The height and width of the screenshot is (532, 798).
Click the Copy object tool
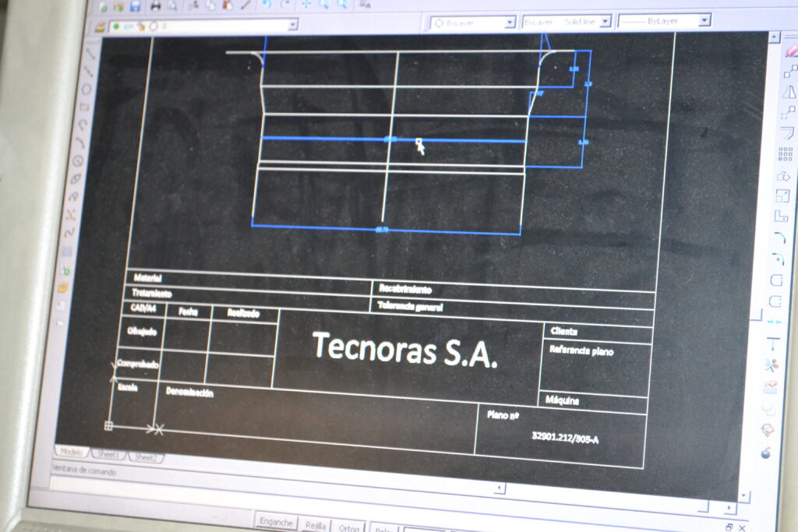(x=790, y=71)
